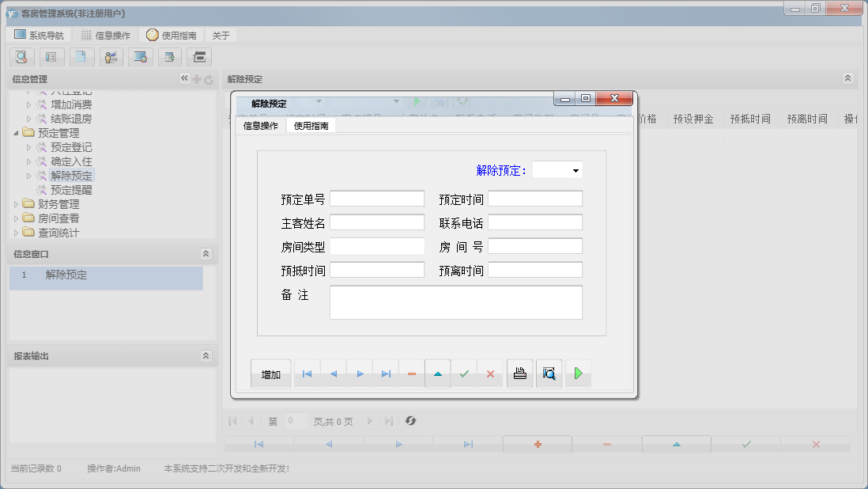Open the 解除预定 dropdown in the dialog

click(576, 169)
